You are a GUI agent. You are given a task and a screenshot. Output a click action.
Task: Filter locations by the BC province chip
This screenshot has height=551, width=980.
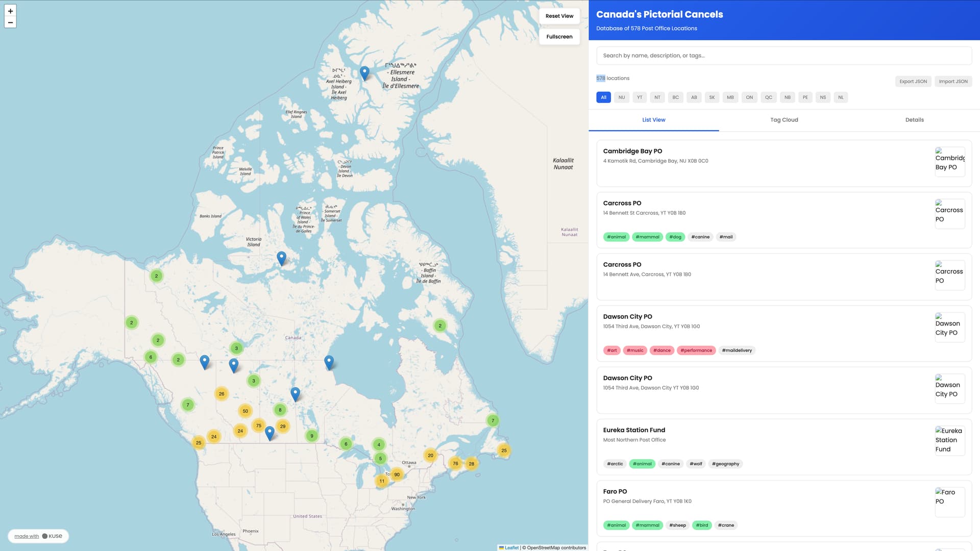[x=675, y=97]
